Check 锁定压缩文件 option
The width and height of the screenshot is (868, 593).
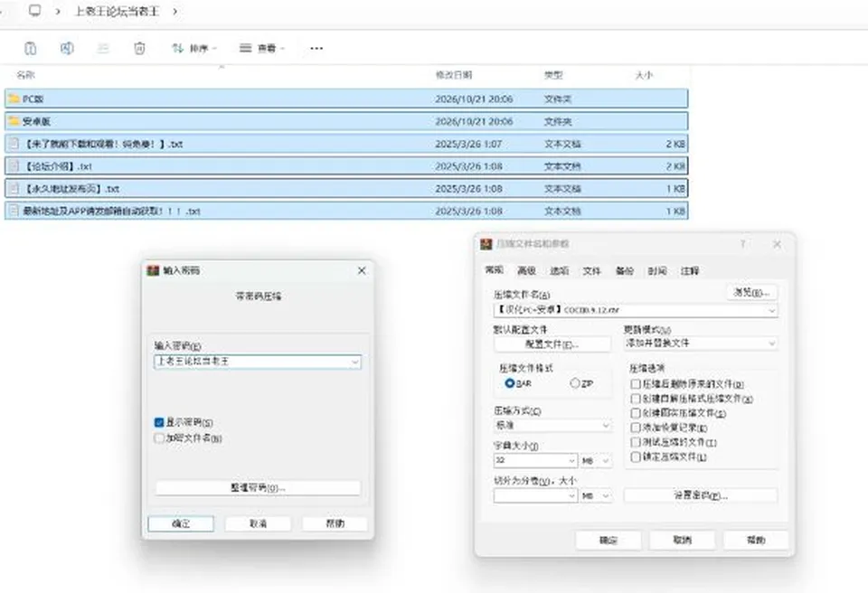point(636,457)
